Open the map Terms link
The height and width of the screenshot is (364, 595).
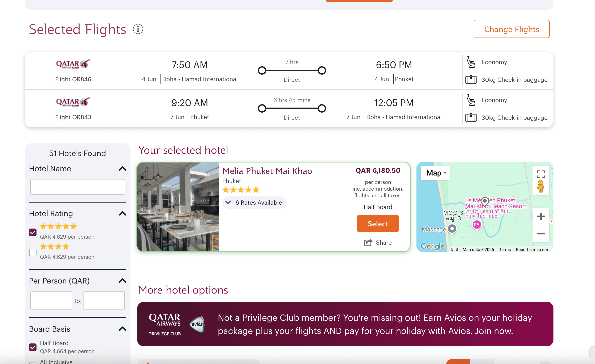pyautogui.click(x=505, y=250)
